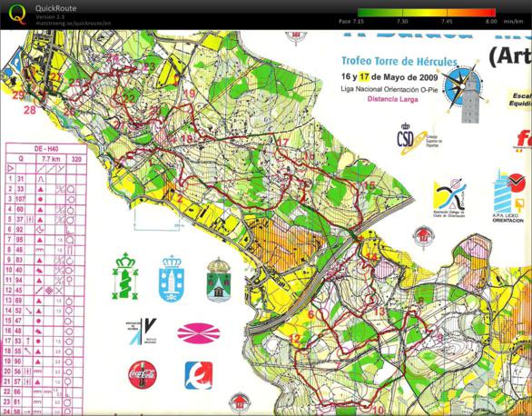532x416 pixels.
Task: Click the Distancia Larga text
Action: tap(392, 99)
